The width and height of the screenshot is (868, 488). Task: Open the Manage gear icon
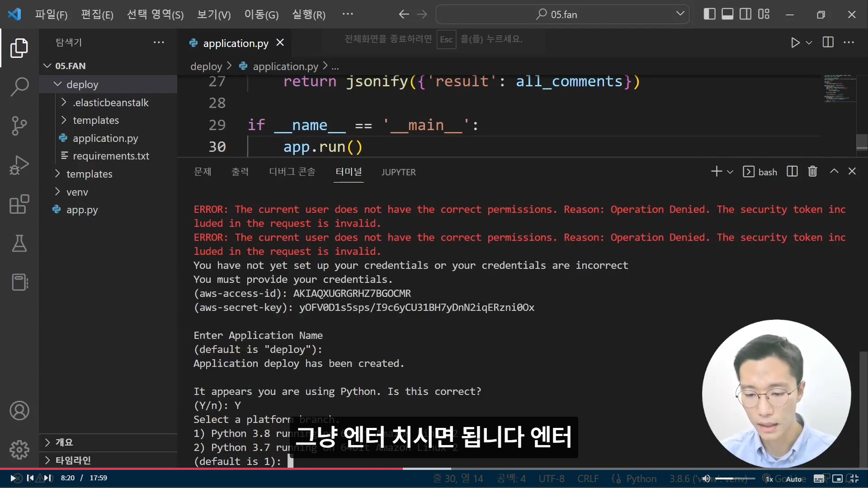coord(19,450)
